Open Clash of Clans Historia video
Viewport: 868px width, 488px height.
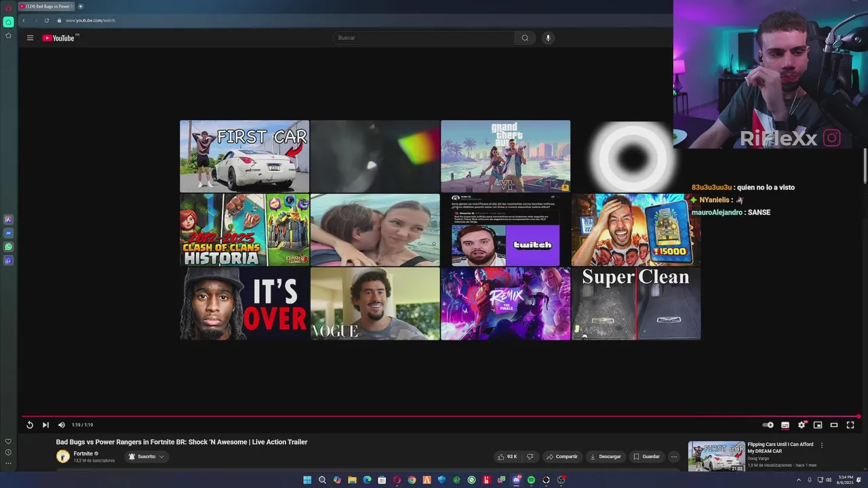244,230
